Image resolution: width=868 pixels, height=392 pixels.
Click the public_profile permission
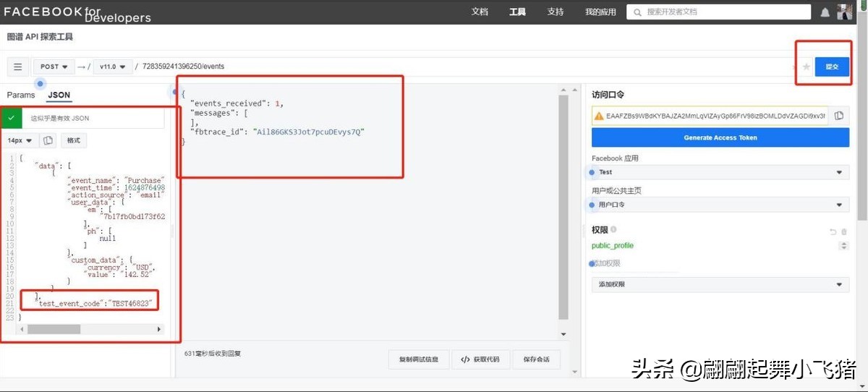click(x=613, y=246)
